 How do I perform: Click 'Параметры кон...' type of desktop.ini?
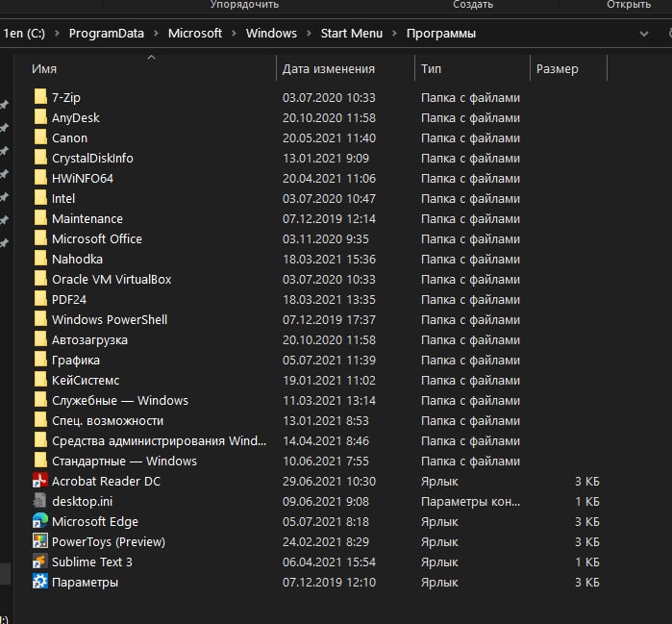point(470,501)
